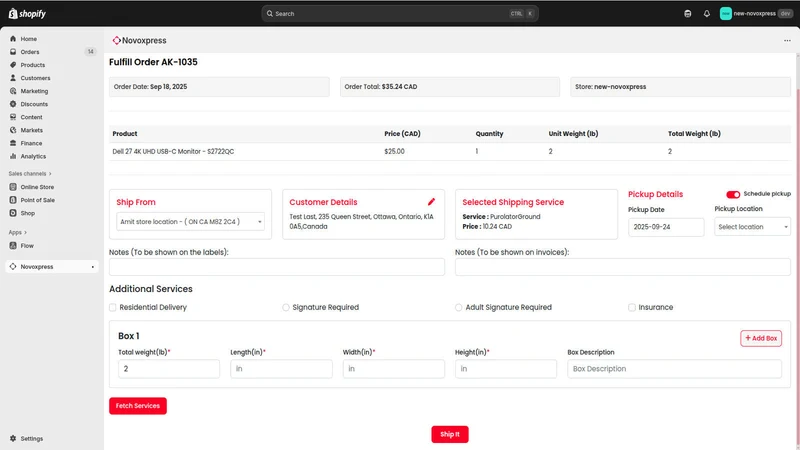The width and height of the screenshot is (800, 450).
Task: Select Adult Signature Required option
Action: coord(459,307)
